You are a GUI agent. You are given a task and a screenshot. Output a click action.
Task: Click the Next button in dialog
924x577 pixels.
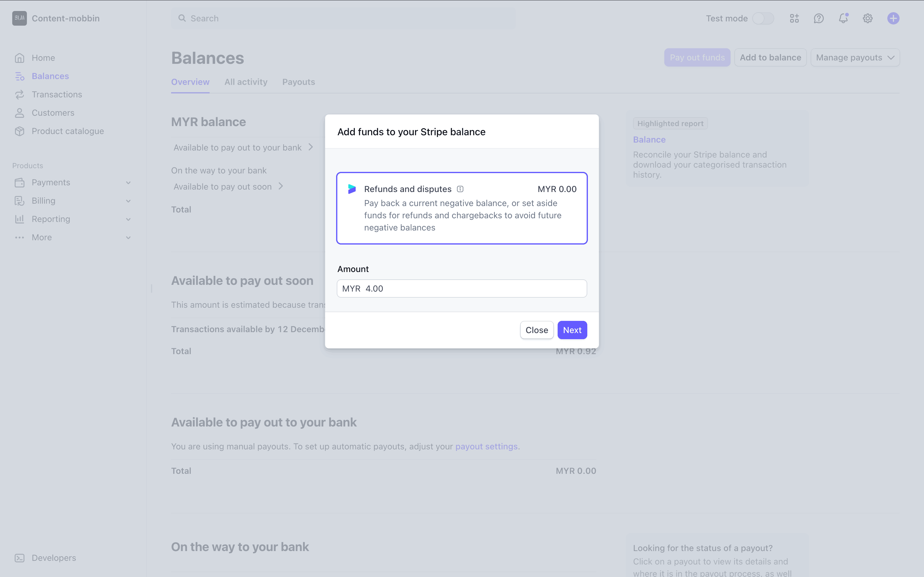click(x=572, y=330)
